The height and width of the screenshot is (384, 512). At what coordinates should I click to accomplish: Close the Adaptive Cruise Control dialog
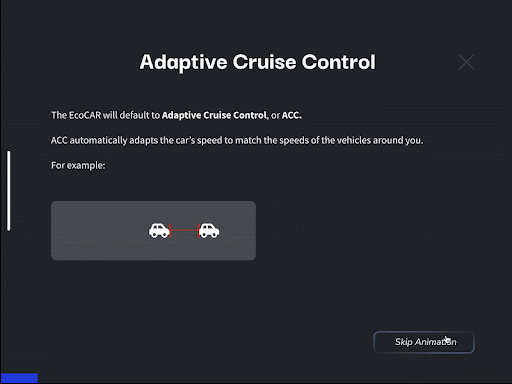(466, 62)
